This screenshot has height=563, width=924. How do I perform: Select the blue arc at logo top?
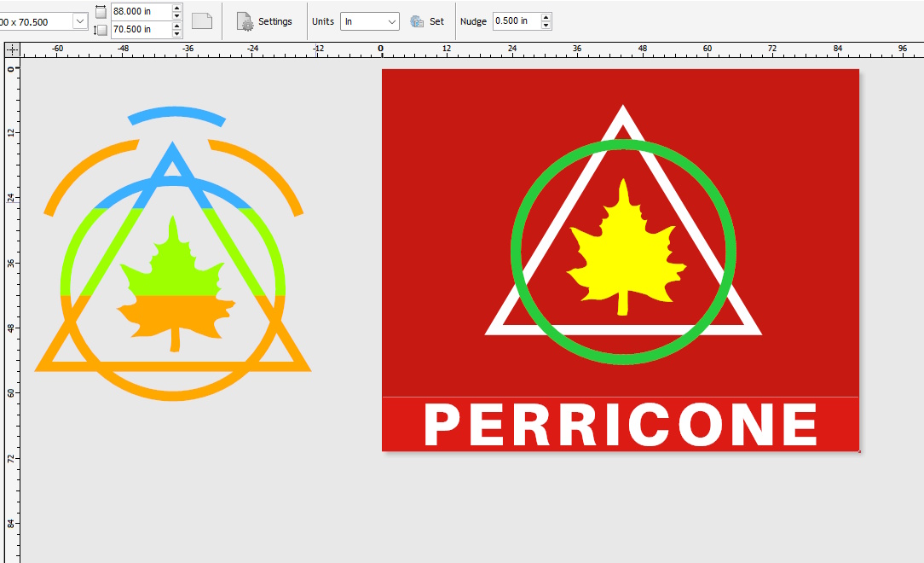176,113
